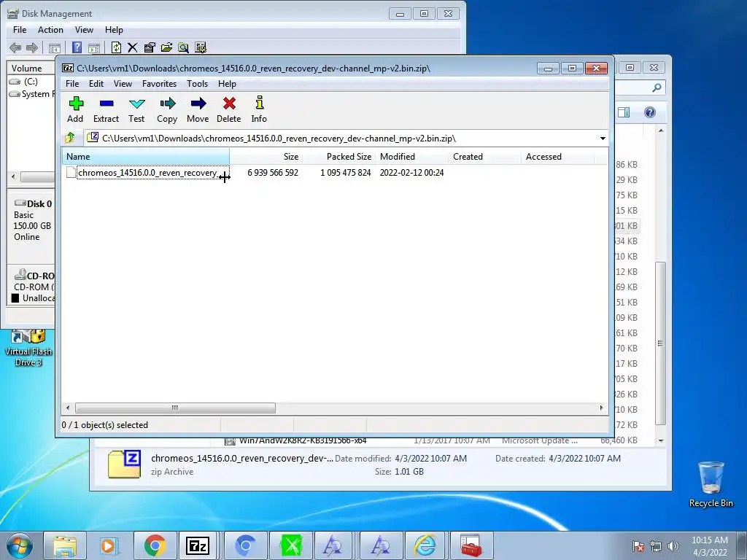Expand the 7-Zip address path dropdown
This screenshot has height=560, width=747.
(603, 139)
